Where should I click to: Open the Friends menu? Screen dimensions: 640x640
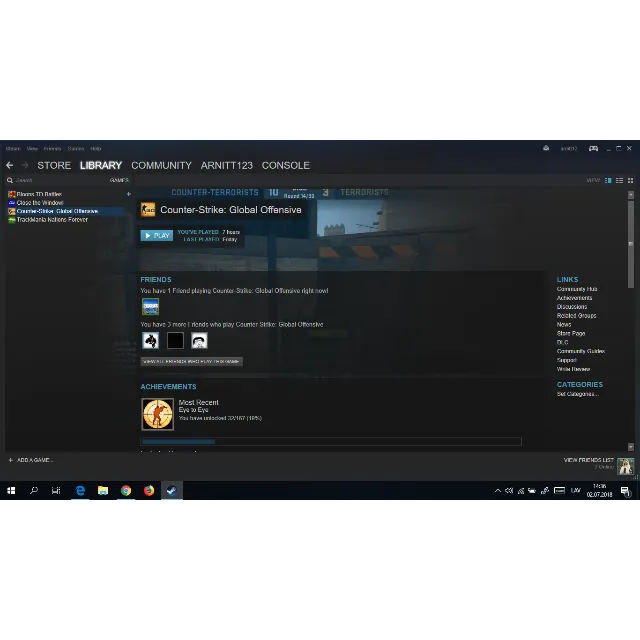click(52, 149)
